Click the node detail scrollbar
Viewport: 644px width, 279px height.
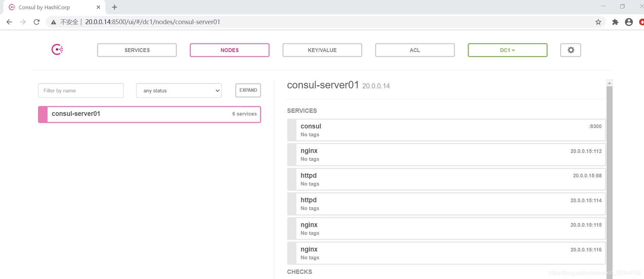coord(609,182)
